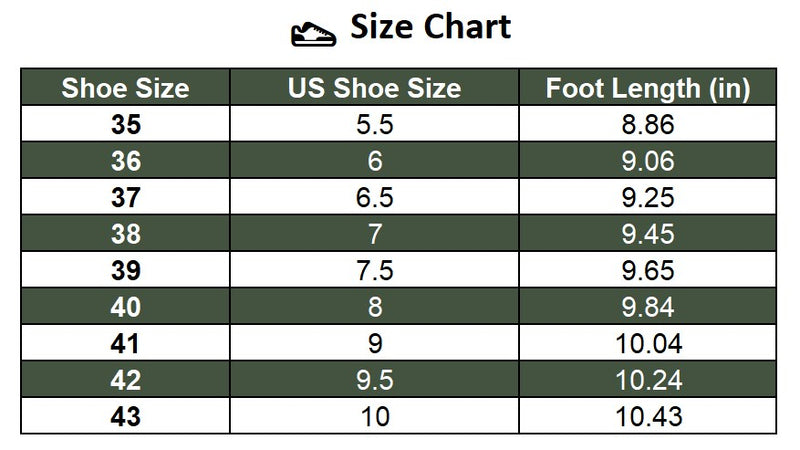Click foot length 8.86 cell

(647, 124)
